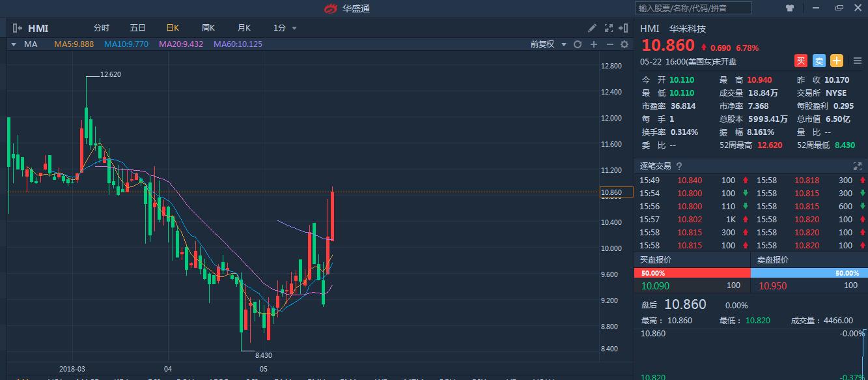The image size is (868, 380).
Task: Click the MA10:9.770 indicator label
Action: pyautogui.click(x=126, y=44)
